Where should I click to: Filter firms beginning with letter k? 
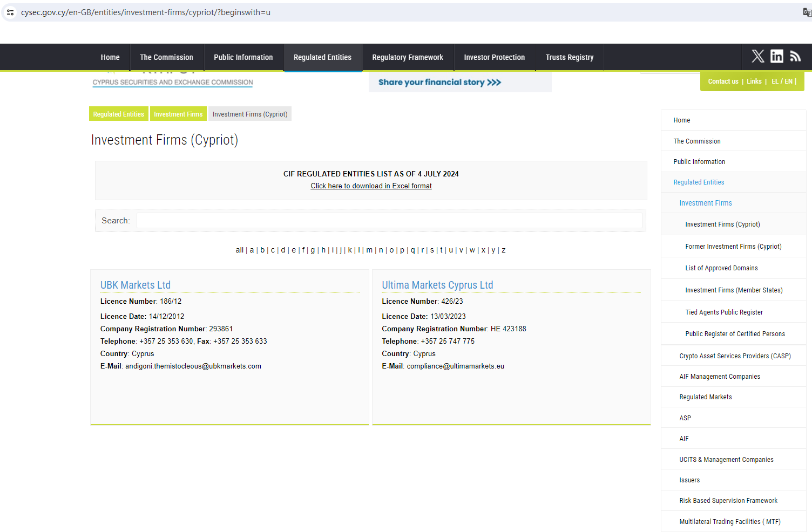click(350, 250)
